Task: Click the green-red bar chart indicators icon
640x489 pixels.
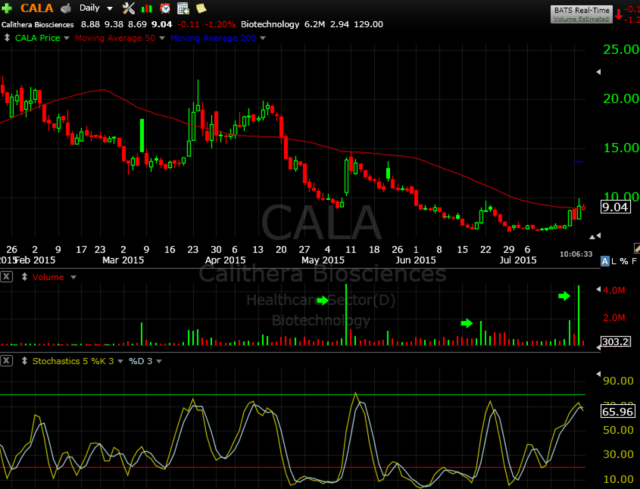Action: click(146, 7)
